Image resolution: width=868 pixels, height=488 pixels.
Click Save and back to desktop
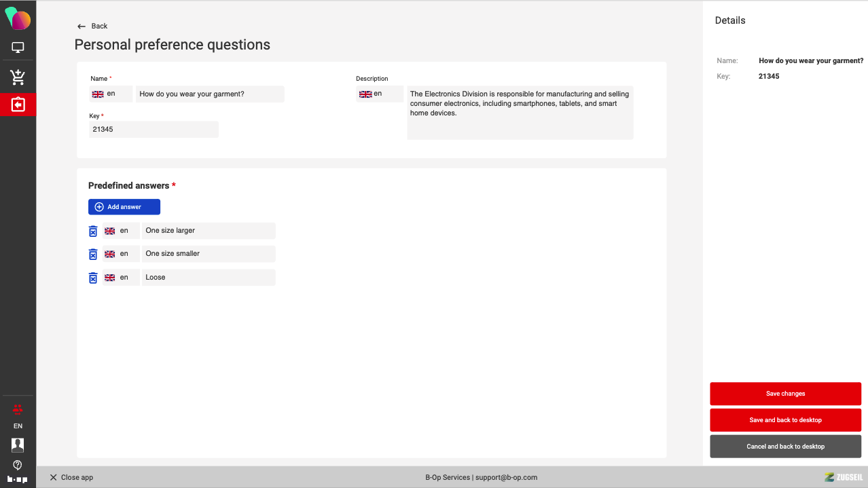click(785, 420)
